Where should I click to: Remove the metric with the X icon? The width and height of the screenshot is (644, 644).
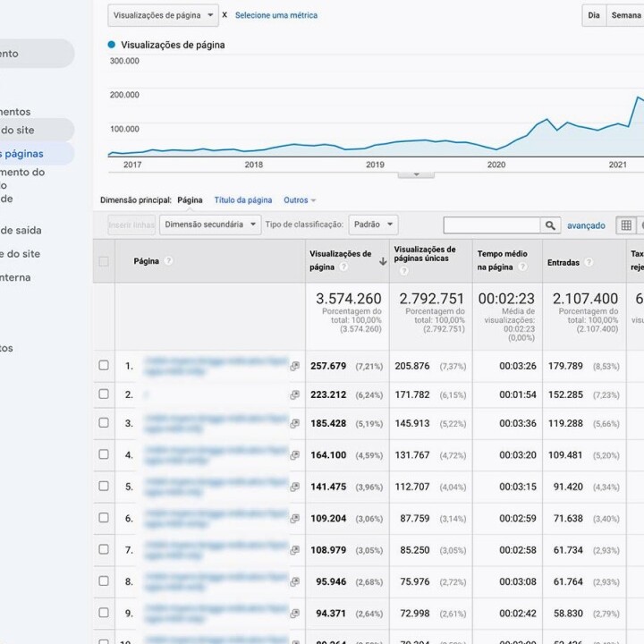click(x=225, y=15)
